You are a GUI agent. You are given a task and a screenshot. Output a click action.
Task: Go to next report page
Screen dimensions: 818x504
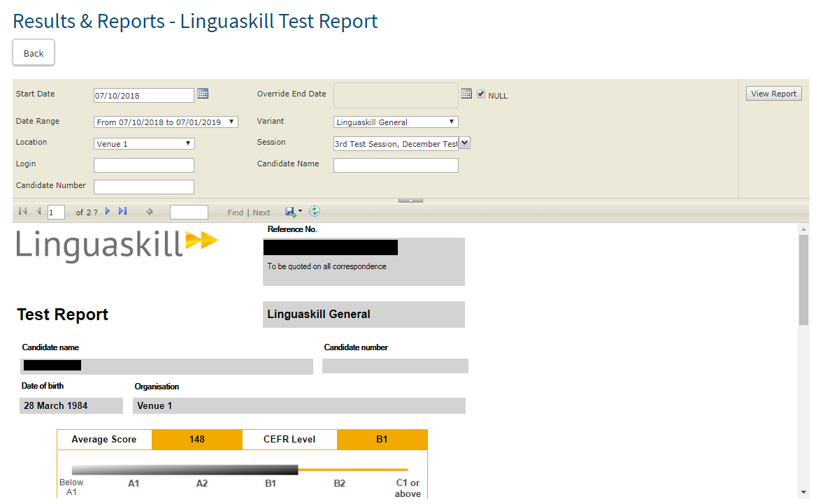pos(108,211)
